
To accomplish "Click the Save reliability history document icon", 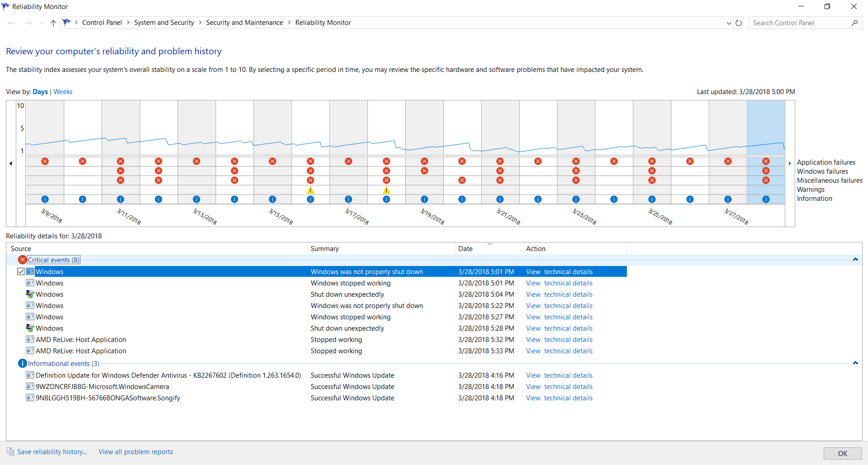I will 10,451.
